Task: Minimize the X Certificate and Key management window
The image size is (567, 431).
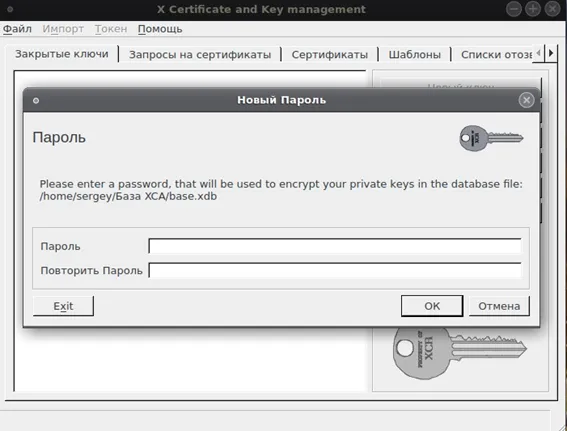Action: click(513, 9)
